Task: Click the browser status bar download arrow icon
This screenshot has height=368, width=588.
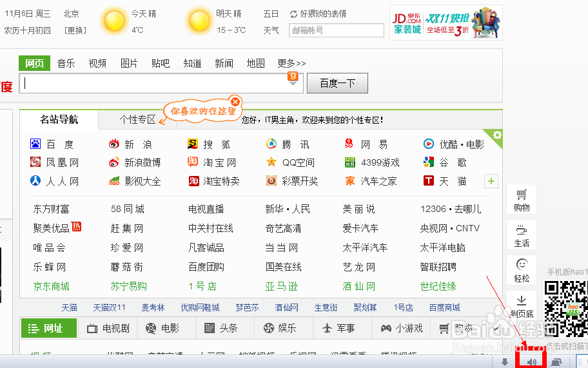Action: point(505,362)
